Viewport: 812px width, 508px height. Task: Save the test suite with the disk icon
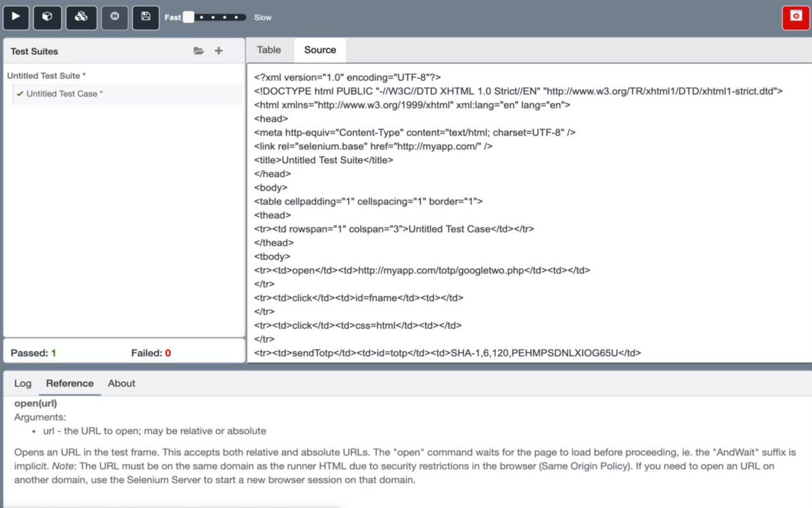point(145,17)
